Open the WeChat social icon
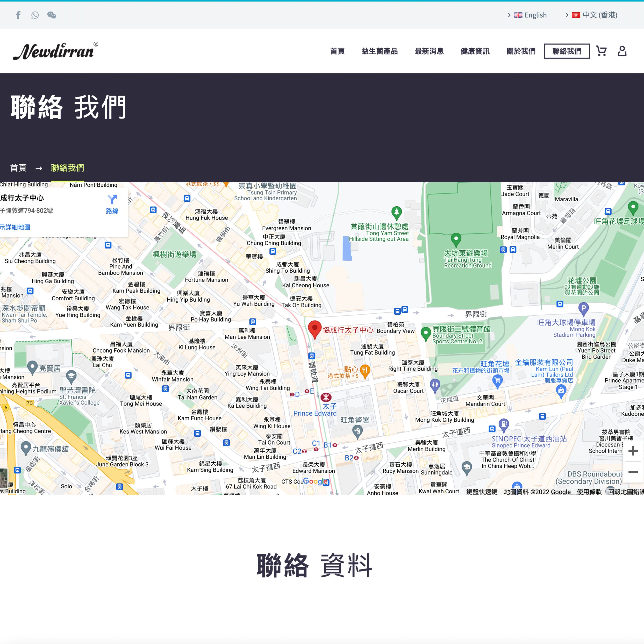The height and width of the screenshot is (644, 644). coord(52,15)
